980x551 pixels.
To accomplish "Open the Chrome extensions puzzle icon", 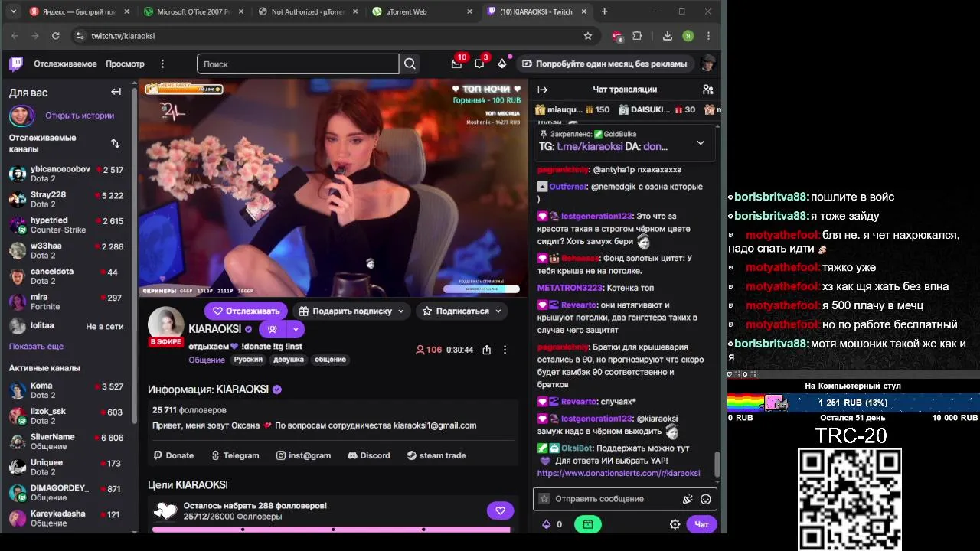I will [x=637, y=36].
